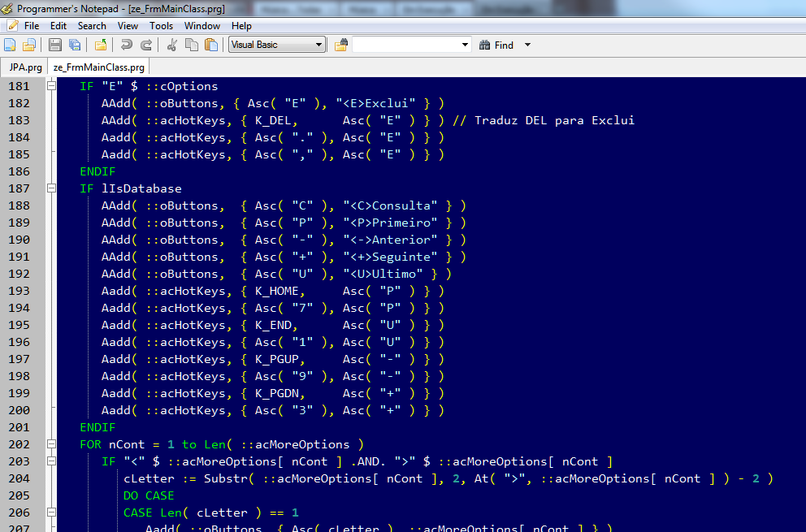Click the New file icon
The width and height of the screenshot is (806, 532).
tap(10, 45)
